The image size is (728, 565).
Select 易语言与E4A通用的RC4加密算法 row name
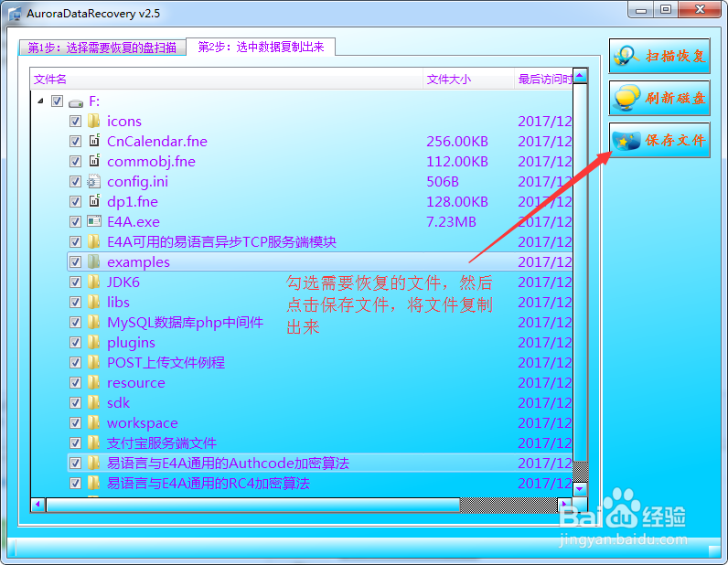(208, 484)
